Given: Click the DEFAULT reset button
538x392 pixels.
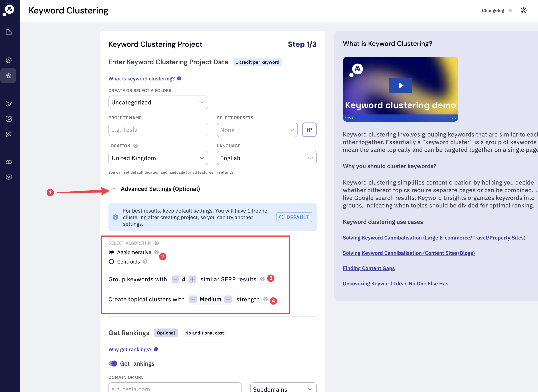Looking at the screenshot, I should tap(294, 217).
